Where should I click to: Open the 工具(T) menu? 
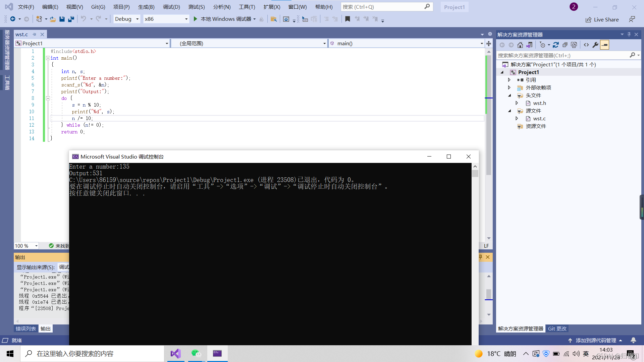[x=247, y=7]
